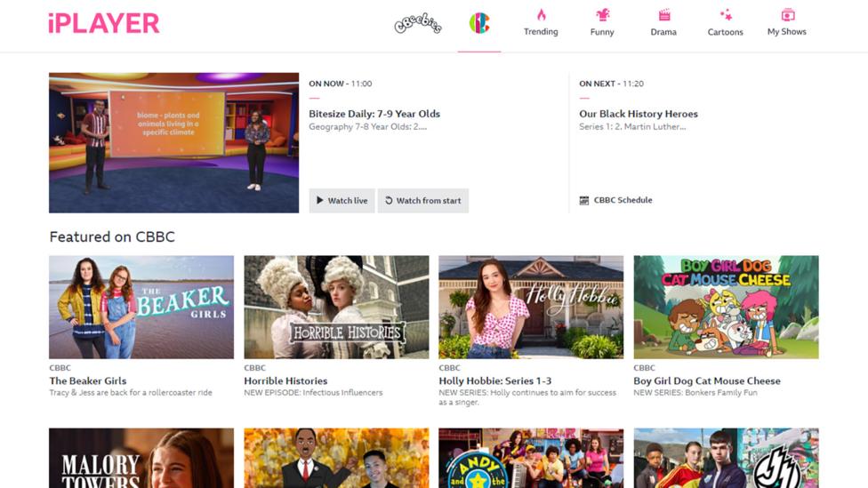The image size is (868, 488).
Task: Open Drama via clapperboard icon
Action: coord(663,15)
